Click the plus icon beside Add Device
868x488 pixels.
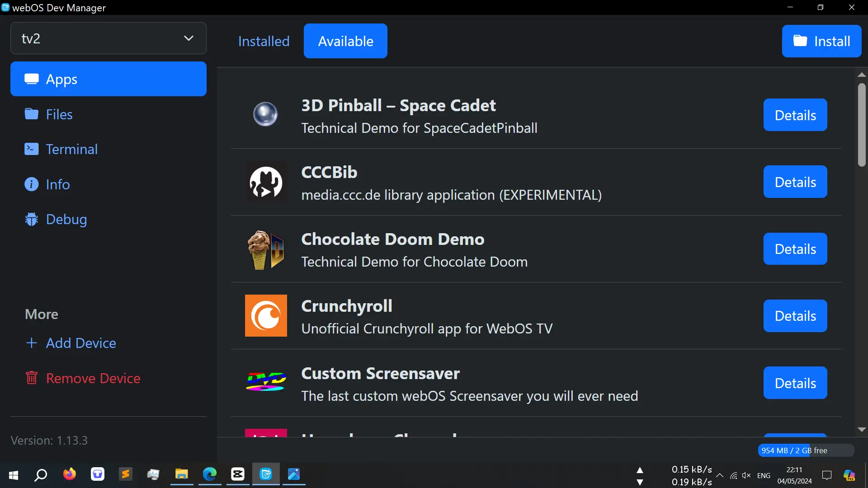click(x=31, y=343)
